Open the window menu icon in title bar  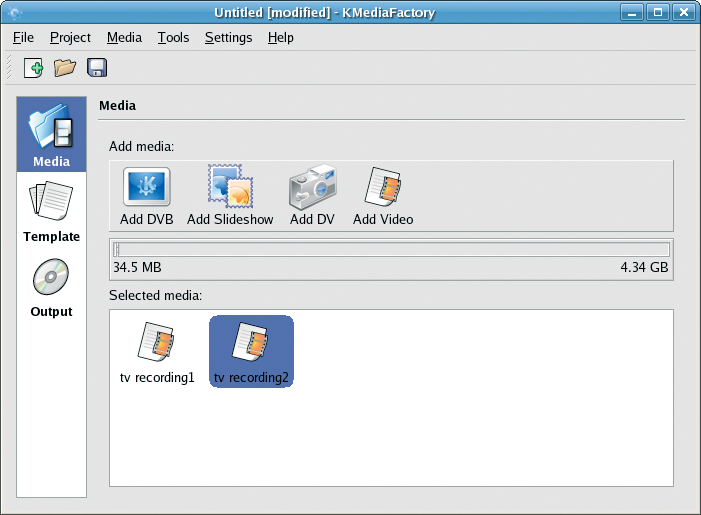[x=15, y=13]
